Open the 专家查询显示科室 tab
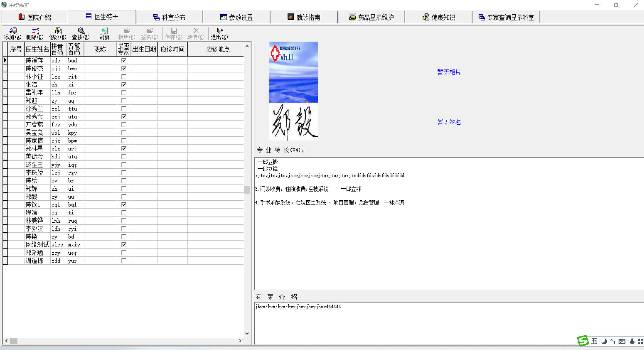 click(x=506, y=17)
